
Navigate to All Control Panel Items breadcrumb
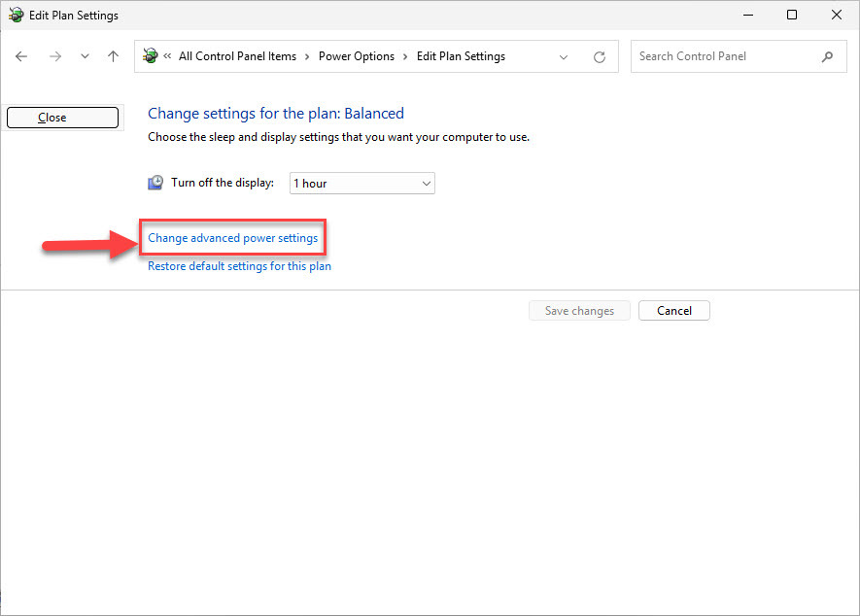coord(237,56)
